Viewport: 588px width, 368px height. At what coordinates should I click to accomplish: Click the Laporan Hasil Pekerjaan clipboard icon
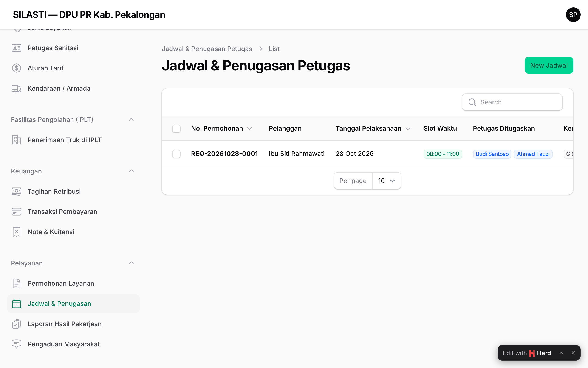point(17,324)
